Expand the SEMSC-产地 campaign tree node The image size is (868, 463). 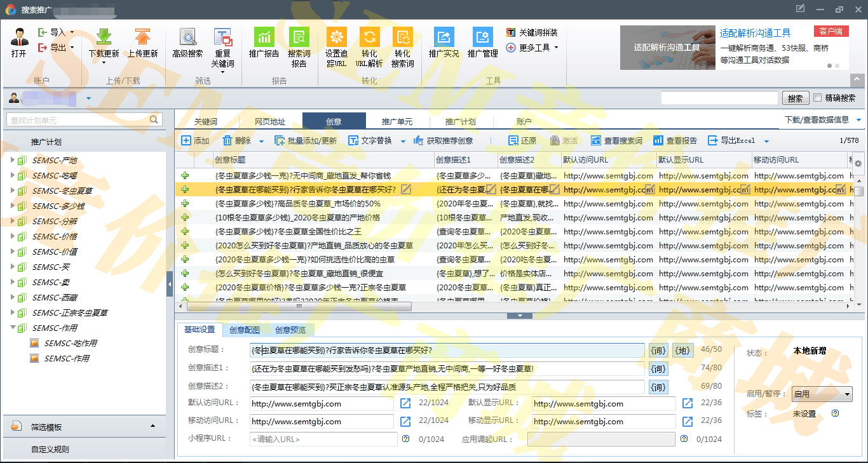pyautogui.click(x=12, y=160)
